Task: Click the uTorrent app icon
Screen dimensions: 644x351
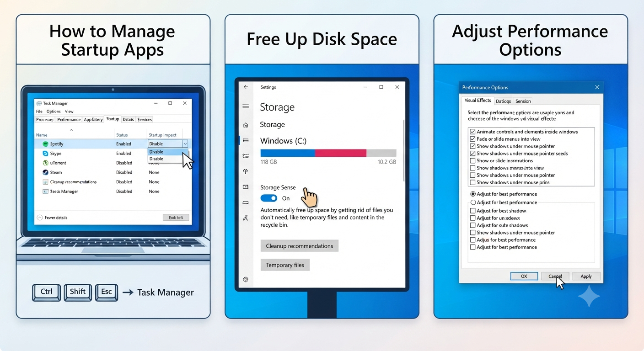Action: click(45, 163)
